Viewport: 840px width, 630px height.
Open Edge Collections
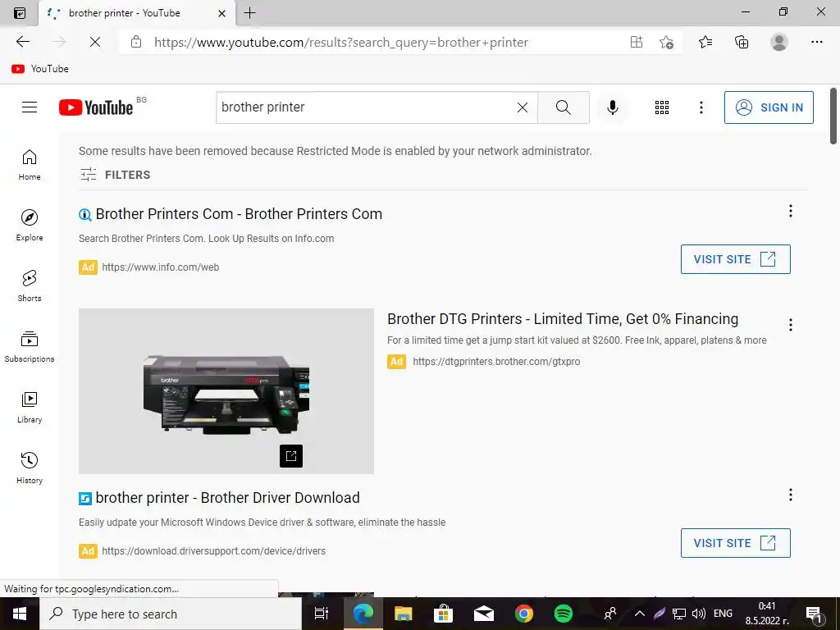coord(742,42)
